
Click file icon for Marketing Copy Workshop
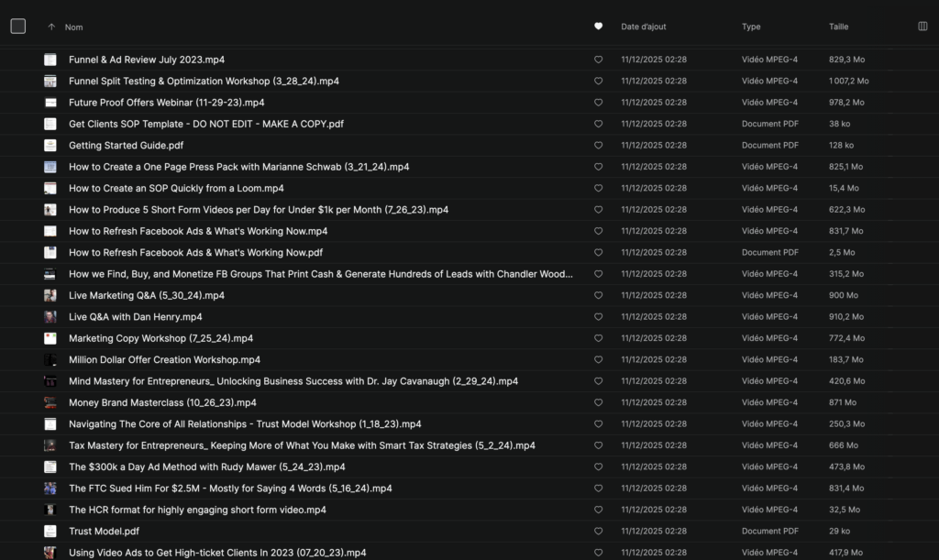50,338
